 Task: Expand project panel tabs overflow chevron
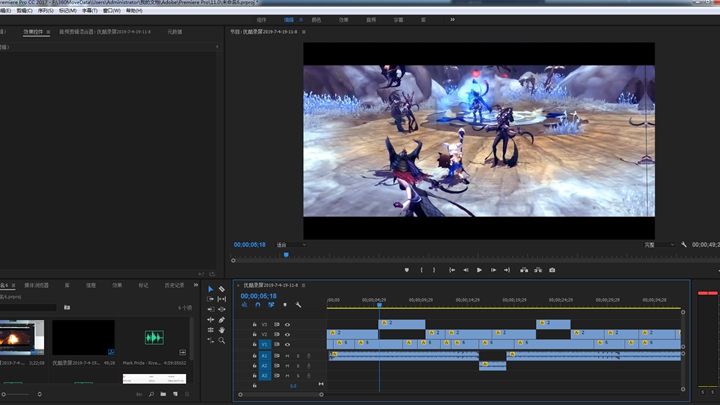196,285
